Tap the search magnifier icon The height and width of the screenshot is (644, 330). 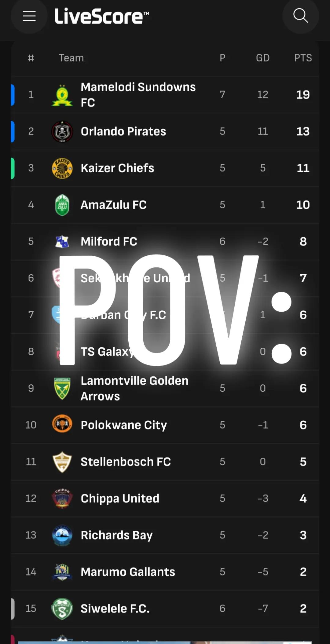coord(301,16)
